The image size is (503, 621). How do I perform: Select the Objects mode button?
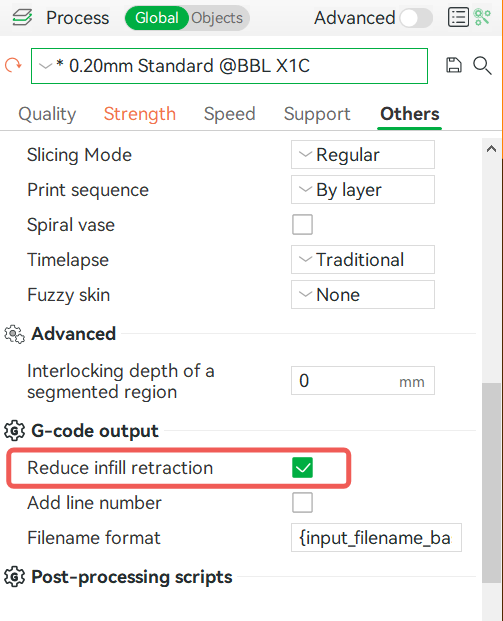217,18
